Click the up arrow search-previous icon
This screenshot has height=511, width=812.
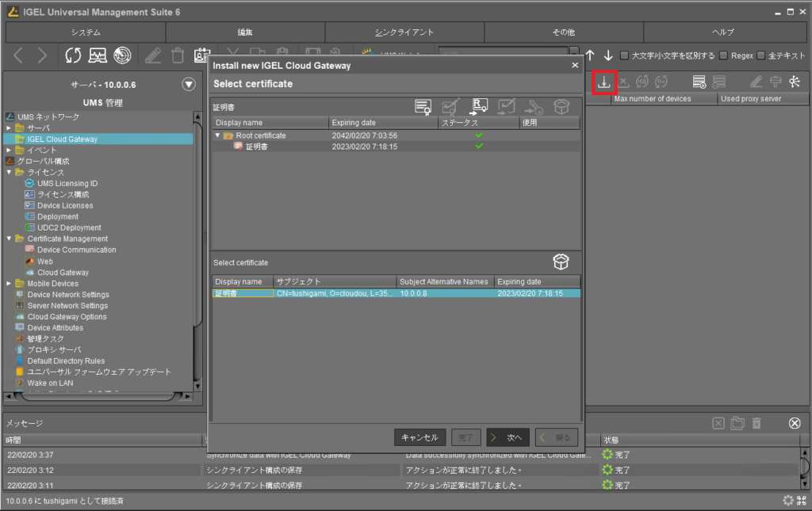(590, 55)
